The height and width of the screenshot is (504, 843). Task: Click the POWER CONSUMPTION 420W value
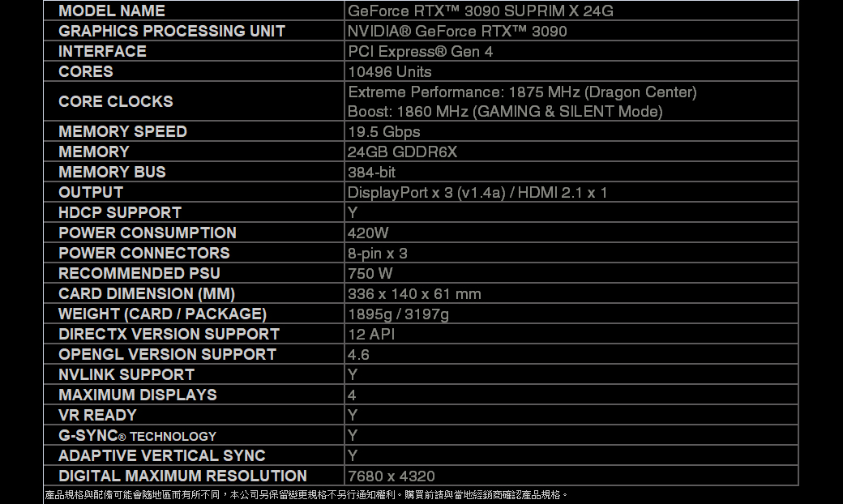[x=368, y=233]
